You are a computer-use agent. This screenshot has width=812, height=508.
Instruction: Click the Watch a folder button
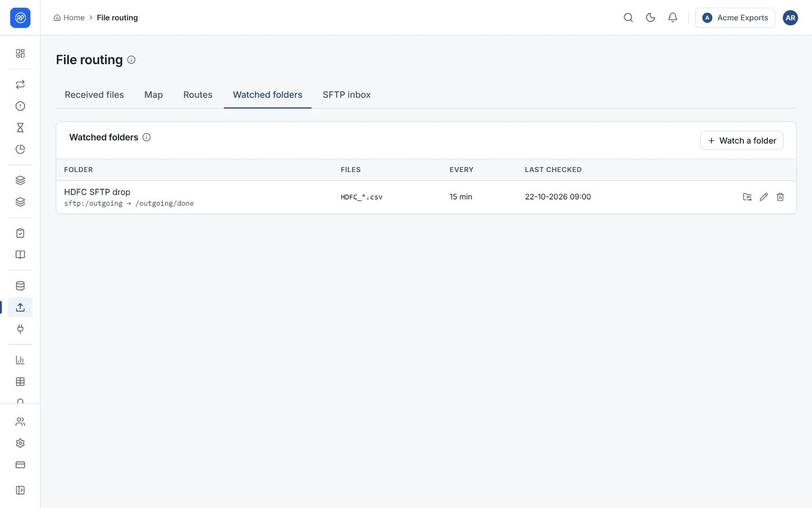pyautogui.click(x=742, y=140)
